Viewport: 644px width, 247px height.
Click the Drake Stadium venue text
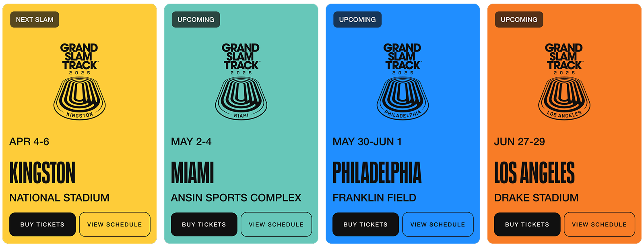tap(537, 198)
